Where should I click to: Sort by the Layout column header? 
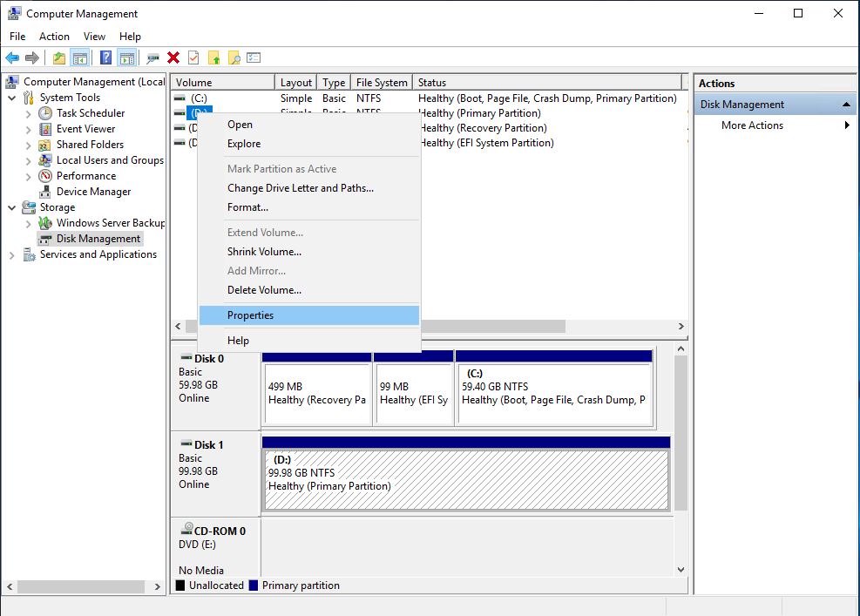[295, 82]
